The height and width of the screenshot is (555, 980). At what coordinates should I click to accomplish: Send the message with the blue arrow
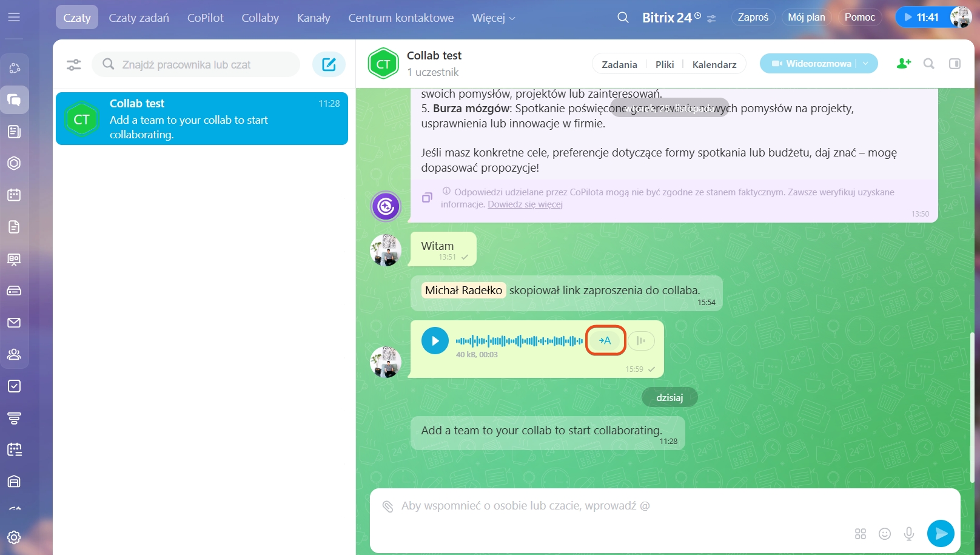point(941,534)
